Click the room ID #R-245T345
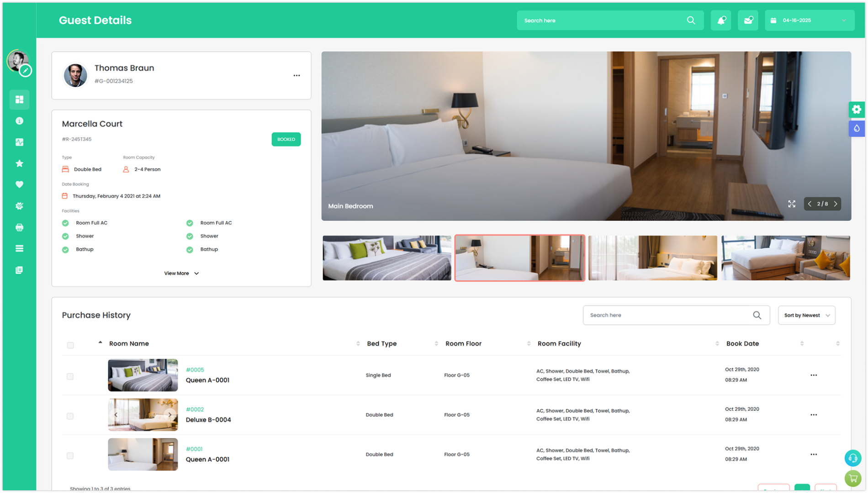The image size is (868, 493). coord(77,140)
